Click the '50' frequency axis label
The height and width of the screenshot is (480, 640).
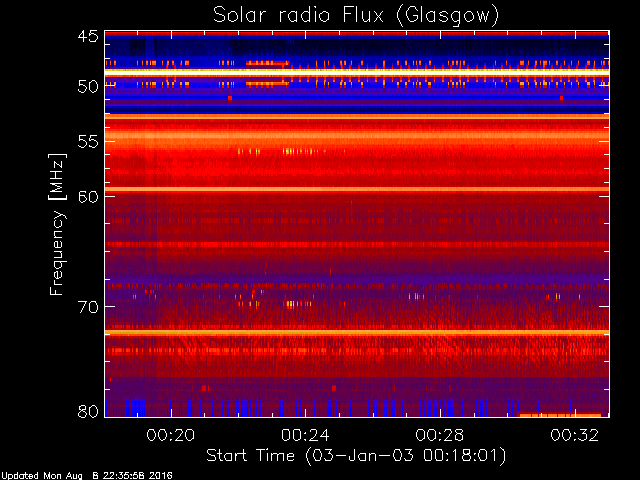[88, 86]
